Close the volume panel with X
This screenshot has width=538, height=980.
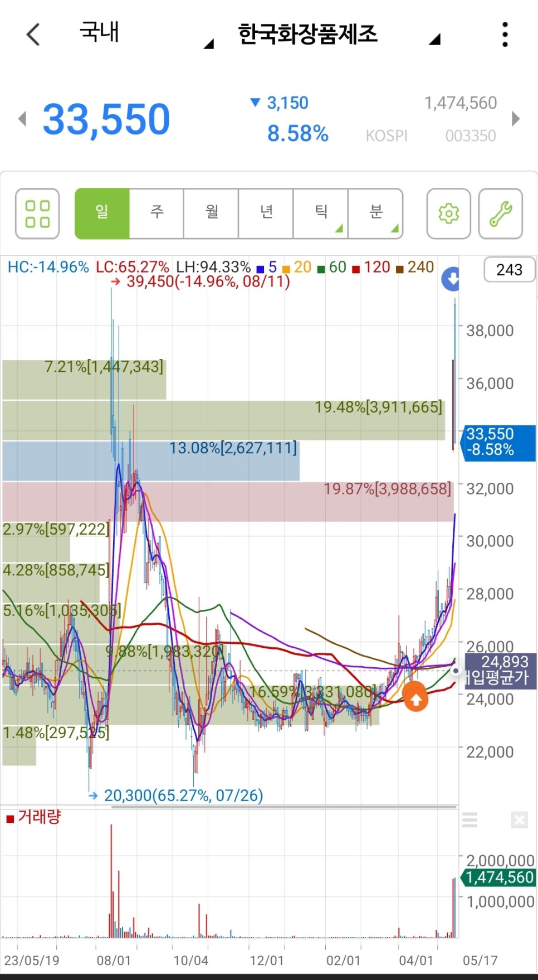point(519,820)
